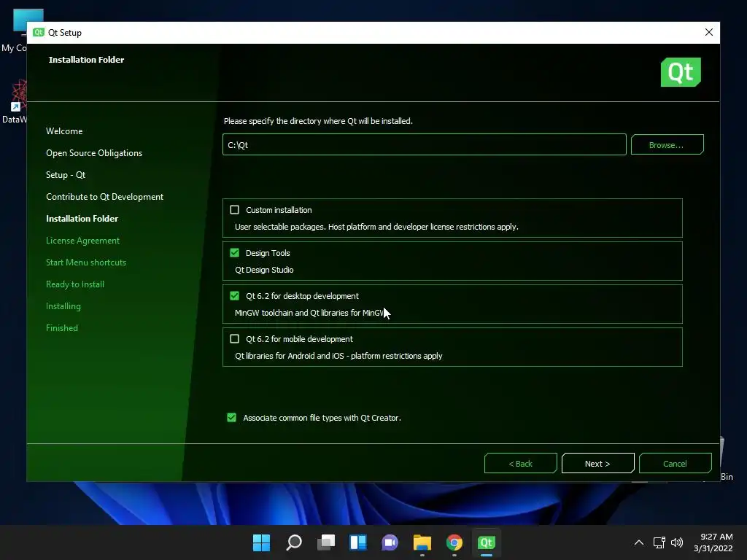Click Installing step in sidebar

(x=63, y=306)
